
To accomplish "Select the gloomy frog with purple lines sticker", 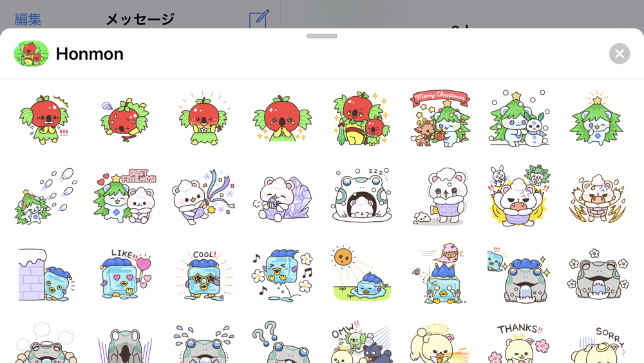I will 125,346.
